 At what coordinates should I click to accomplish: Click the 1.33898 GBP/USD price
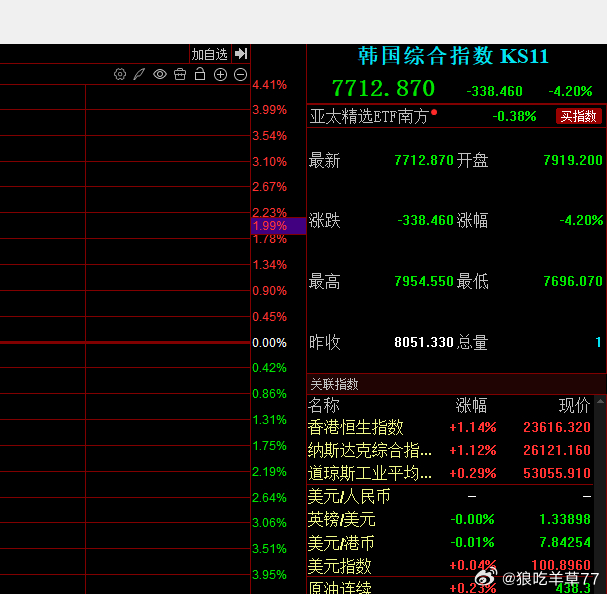tap(565, 519)
